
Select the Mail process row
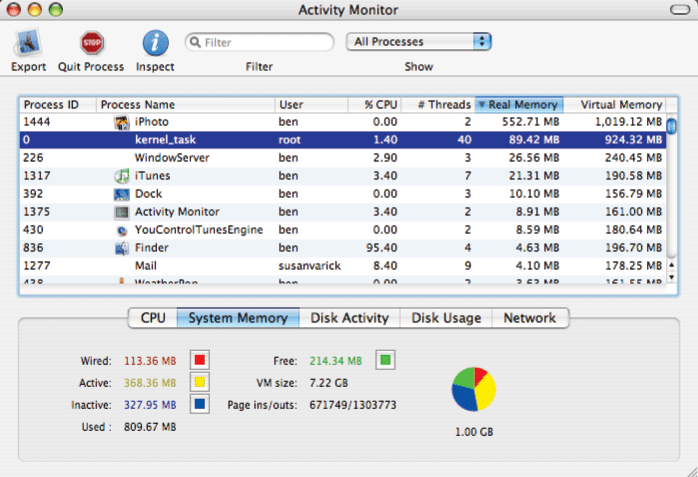[343, 266]
